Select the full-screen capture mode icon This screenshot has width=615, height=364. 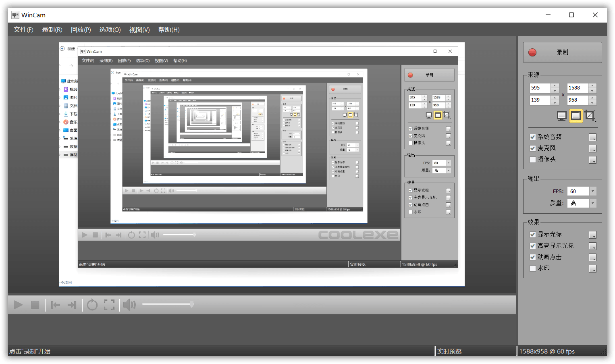[561, 116]
